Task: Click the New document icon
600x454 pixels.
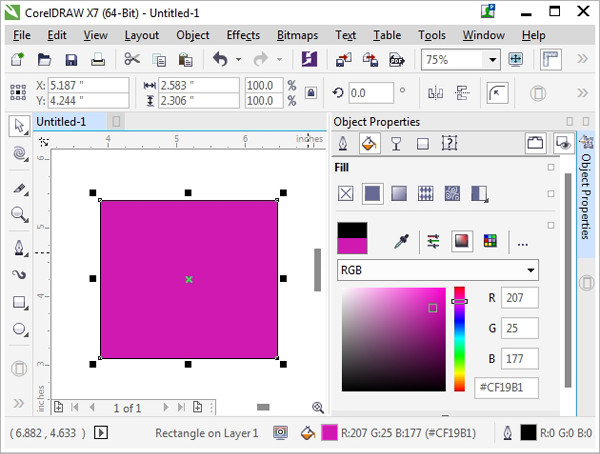Action: [x=18, y=60]
